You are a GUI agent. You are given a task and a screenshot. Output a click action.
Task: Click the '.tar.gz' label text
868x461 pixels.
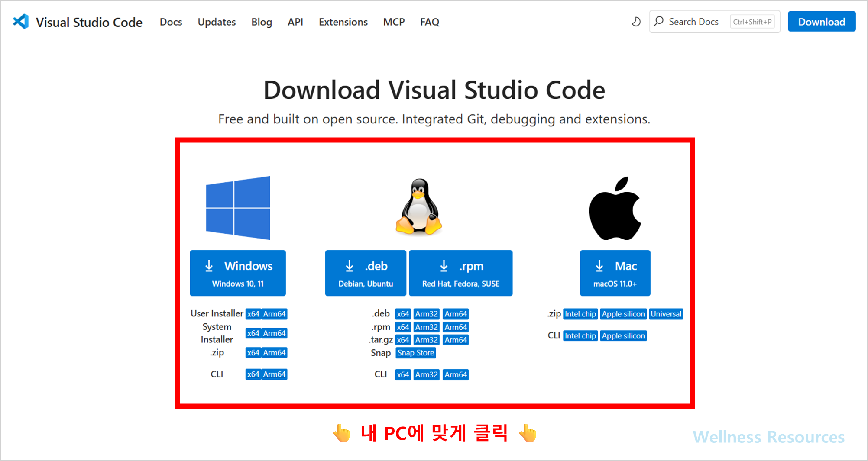pos(381,340)
